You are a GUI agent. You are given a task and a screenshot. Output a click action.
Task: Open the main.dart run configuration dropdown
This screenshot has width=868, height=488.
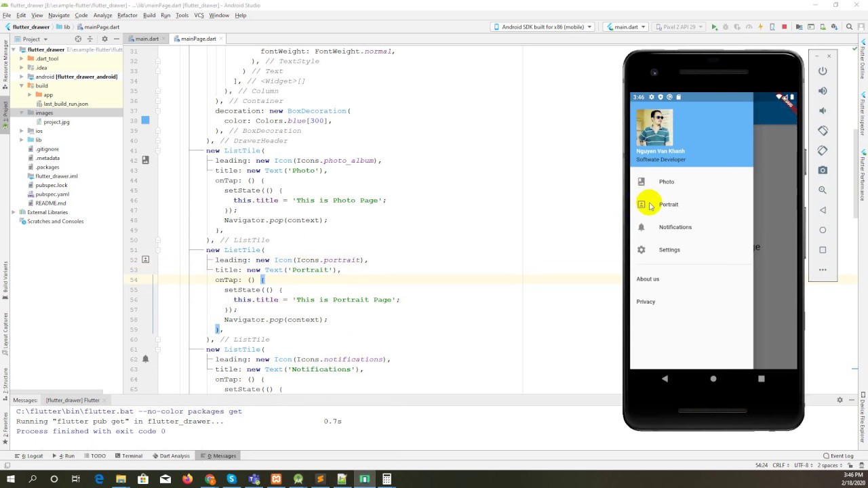click(625, 27)
